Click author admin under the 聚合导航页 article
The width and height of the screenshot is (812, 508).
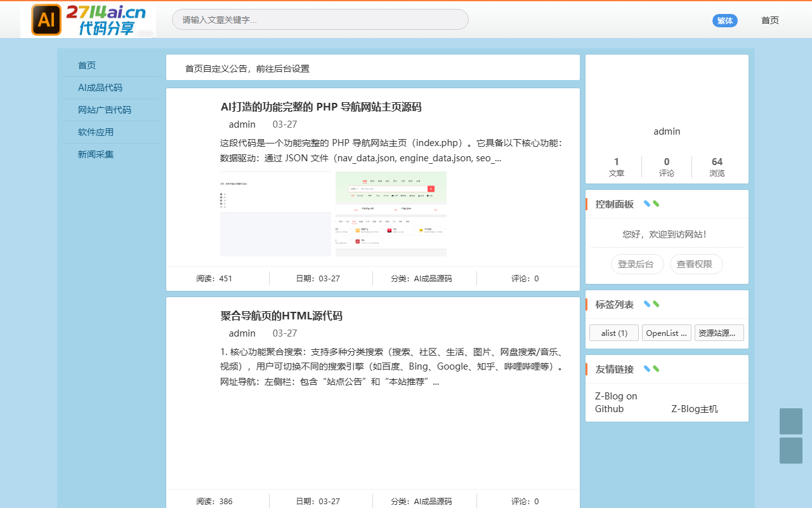point(242,333)
